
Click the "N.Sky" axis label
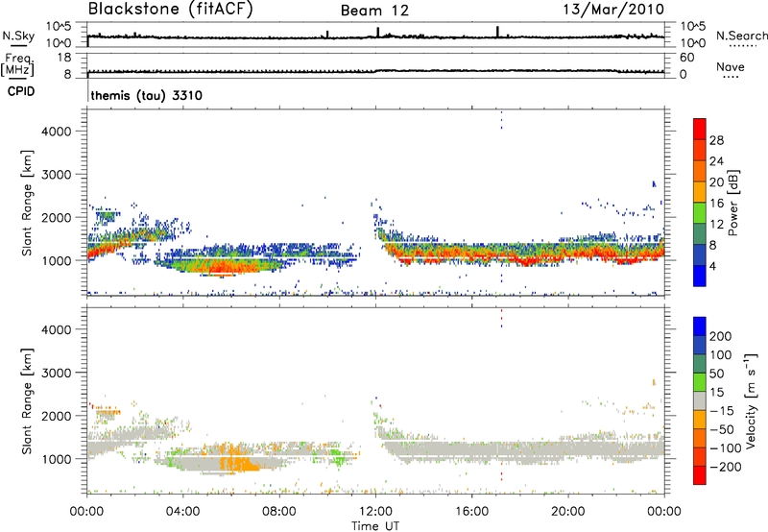18,36
